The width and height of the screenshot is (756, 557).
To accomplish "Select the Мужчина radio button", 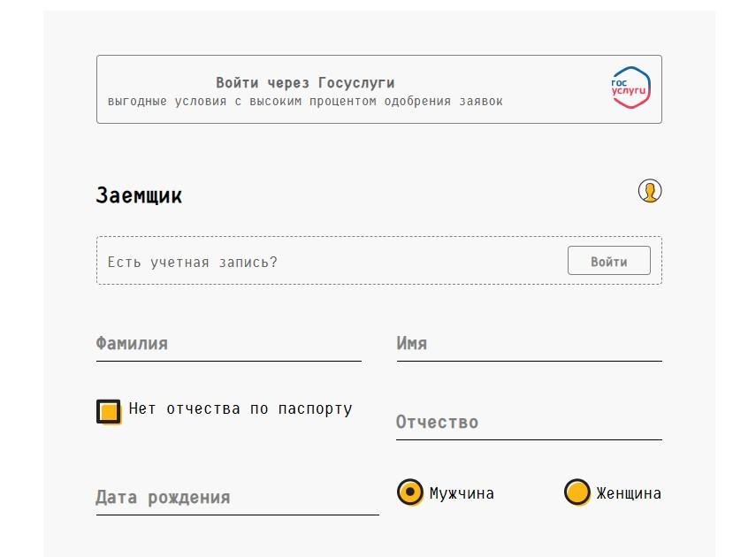I will (x=409, y=492).
